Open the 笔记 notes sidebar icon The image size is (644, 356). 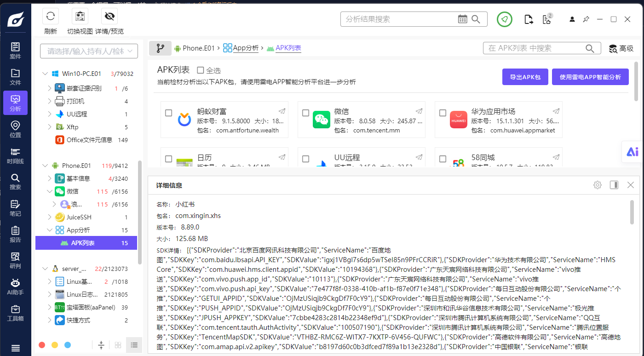point(15,207)
